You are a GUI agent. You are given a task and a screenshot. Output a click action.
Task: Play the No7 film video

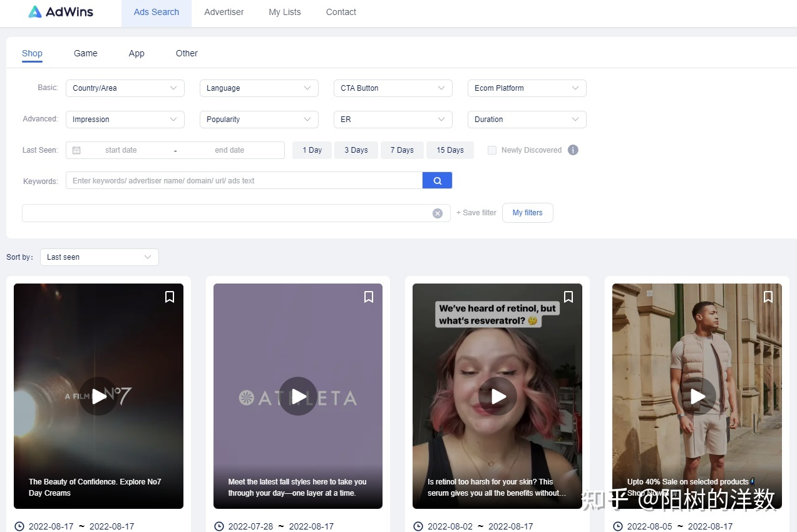[x=98, y=396]
